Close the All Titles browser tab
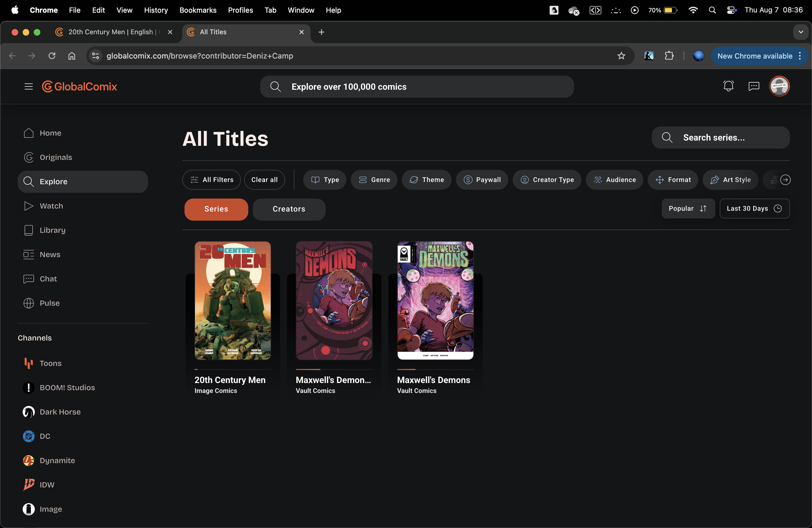This screenshot has height=528, width=812. coord(302,32)
